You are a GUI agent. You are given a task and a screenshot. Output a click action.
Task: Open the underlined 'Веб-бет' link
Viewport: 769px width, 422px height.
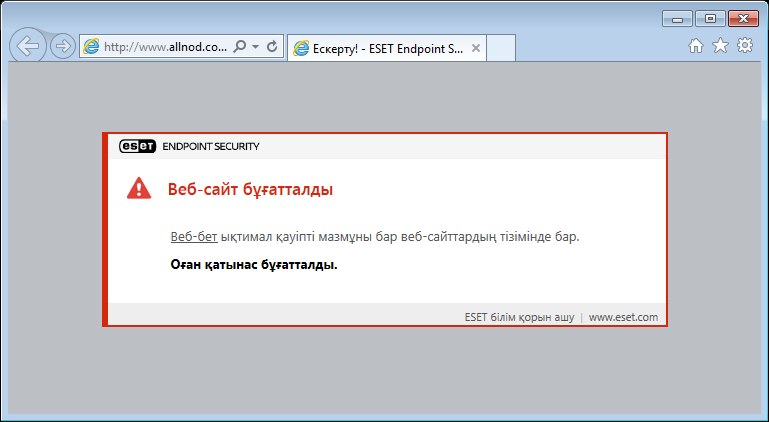coord(194,237)
